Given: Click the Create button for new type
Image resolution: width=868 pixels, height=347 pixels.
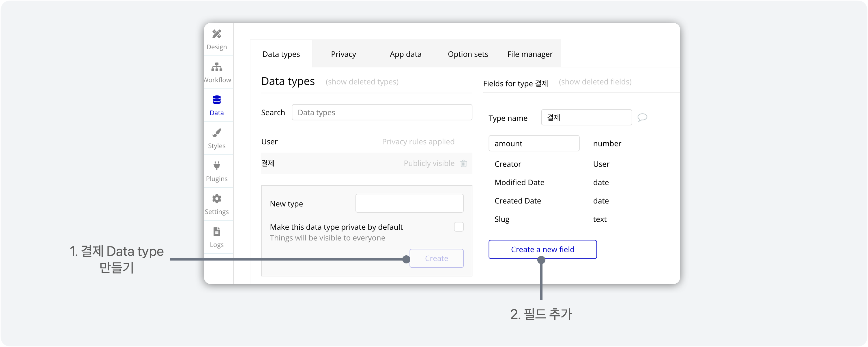Looking at the screenshot, I should 436,258.
